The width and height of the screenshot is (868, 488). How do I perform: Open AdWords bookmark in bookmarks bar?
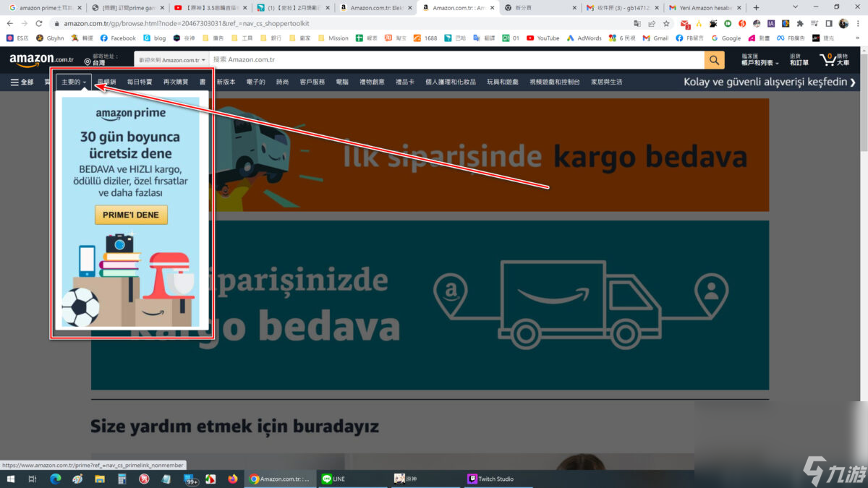click(584, 38)
